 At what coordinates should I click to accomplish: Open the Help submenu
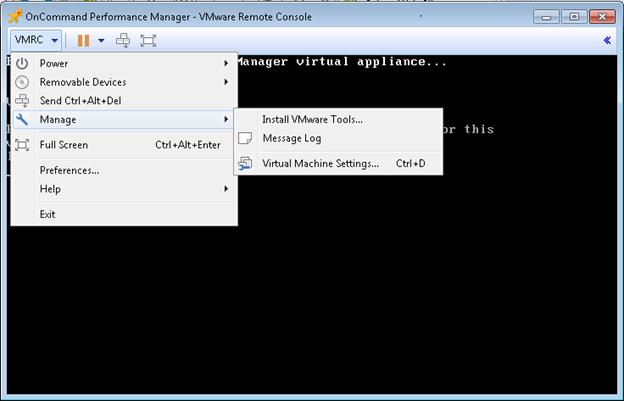pyautogui.click(x=124, y=189)
